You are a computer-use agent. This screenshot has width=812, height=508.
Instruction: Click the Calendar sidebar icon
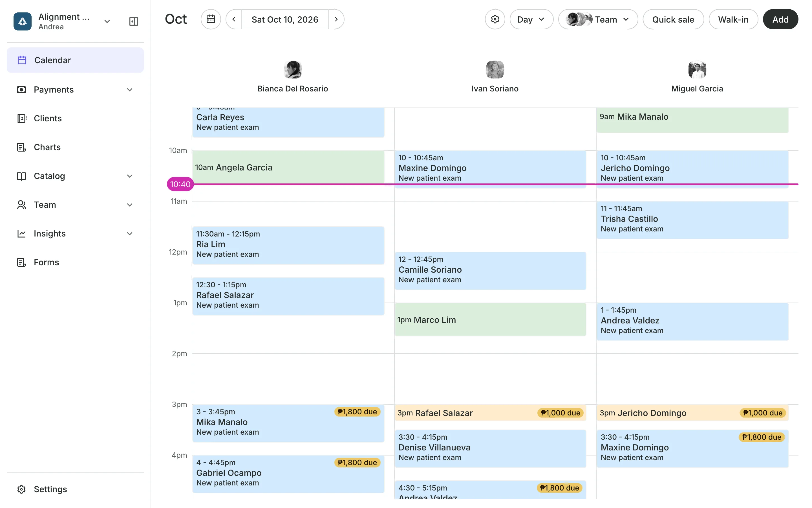22,60
